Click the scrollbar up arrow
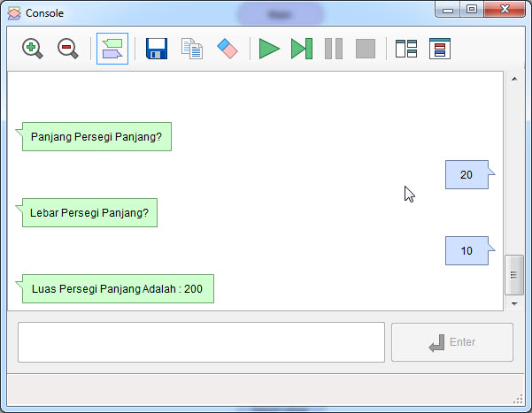 point(514,79)
